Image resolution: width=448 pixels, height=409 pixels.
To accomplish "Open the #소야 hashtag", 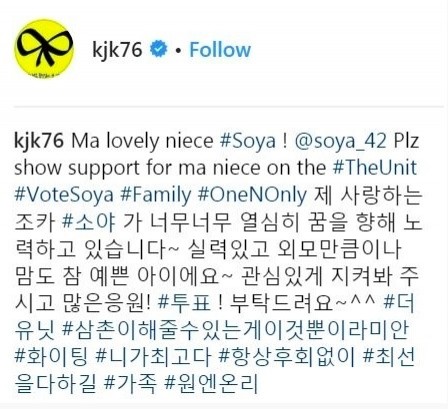I will coord(89,222).
